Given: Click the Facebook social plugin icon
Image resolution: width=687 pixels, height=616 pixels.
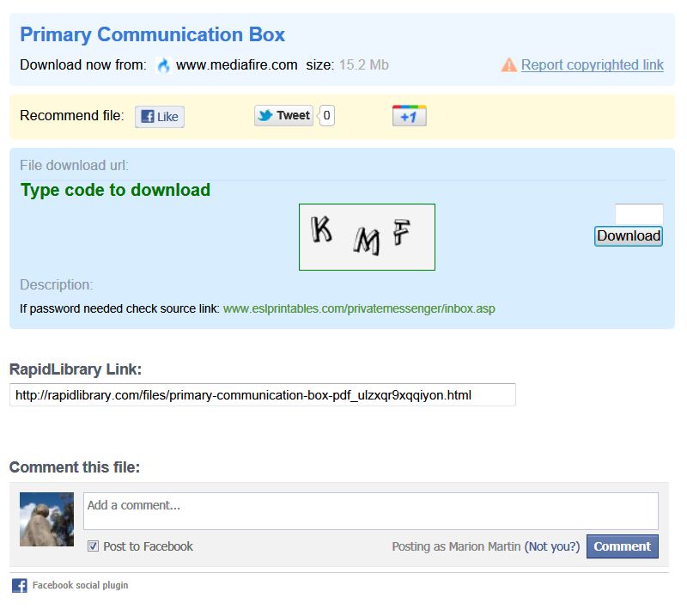Looking at the screenshot, I should (x=19, y=585).
